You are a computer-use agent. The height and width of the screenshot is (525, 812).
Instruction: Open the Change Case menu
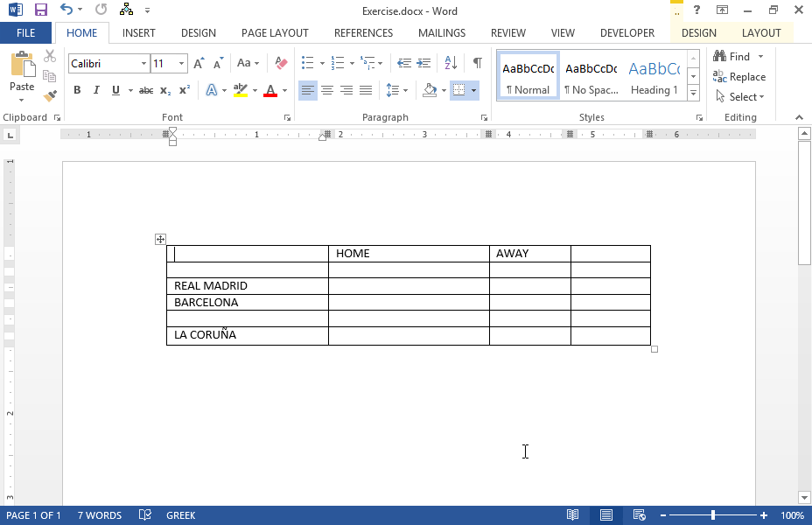248,63
